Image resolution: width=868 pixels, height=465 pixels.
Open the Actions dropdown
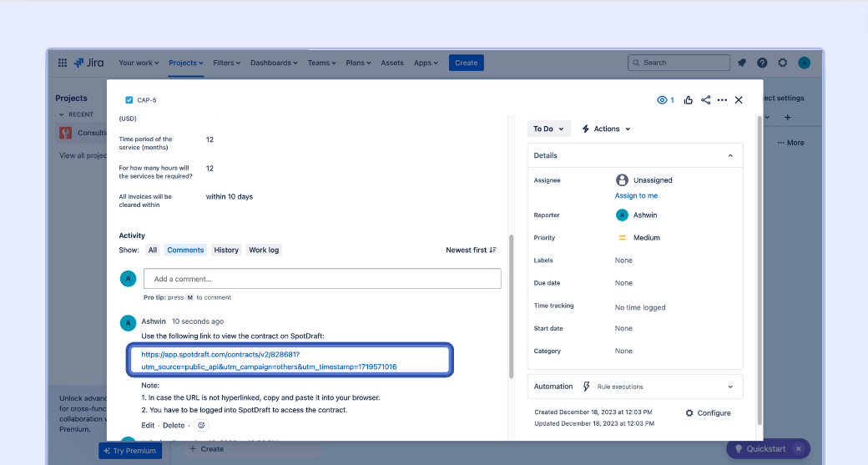pyautogui.click(x=607, y=129)
